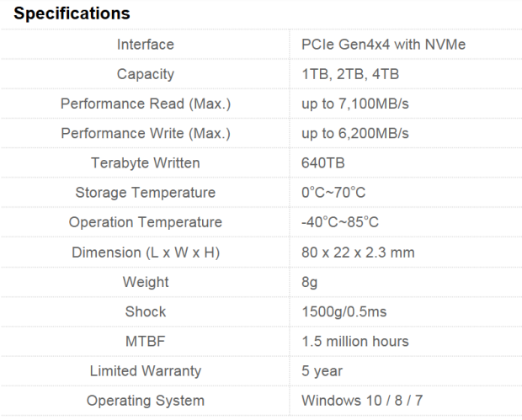Select the Interface row label
The width and height of the screenshot is (522, 420).
[146, 45]
